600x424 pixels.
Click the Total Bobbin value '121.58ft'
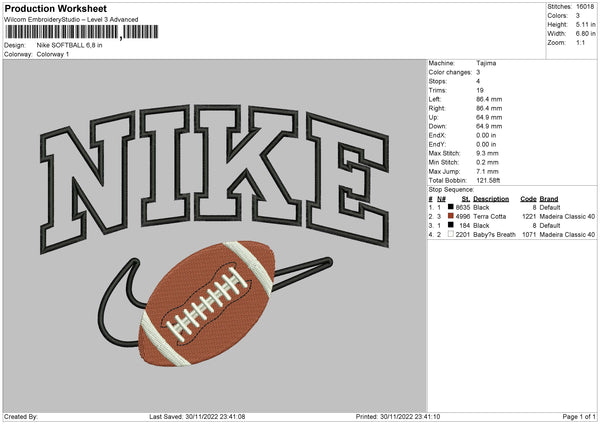tap(488, 180)
